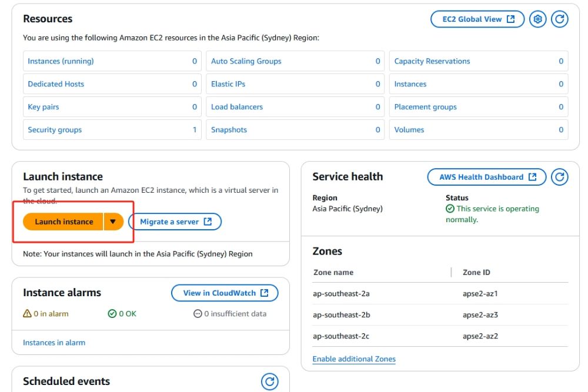Open the EC2 Global View button
588x392 pixels.
(477, 19)
